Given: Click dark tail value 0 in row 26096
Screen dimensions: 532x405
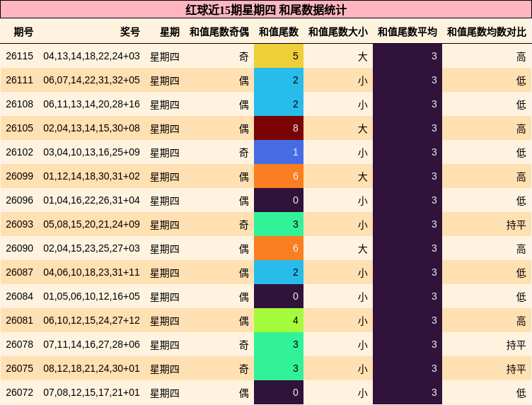Looking at the screenshot, I should pos(279,200).
